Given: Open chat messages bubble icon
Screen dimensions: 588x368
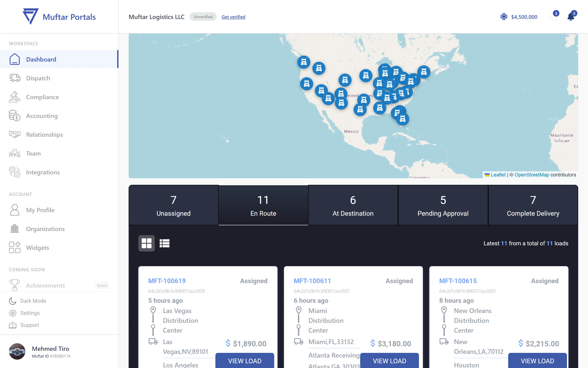Looking at the screenshot, I should coord(553,17).
